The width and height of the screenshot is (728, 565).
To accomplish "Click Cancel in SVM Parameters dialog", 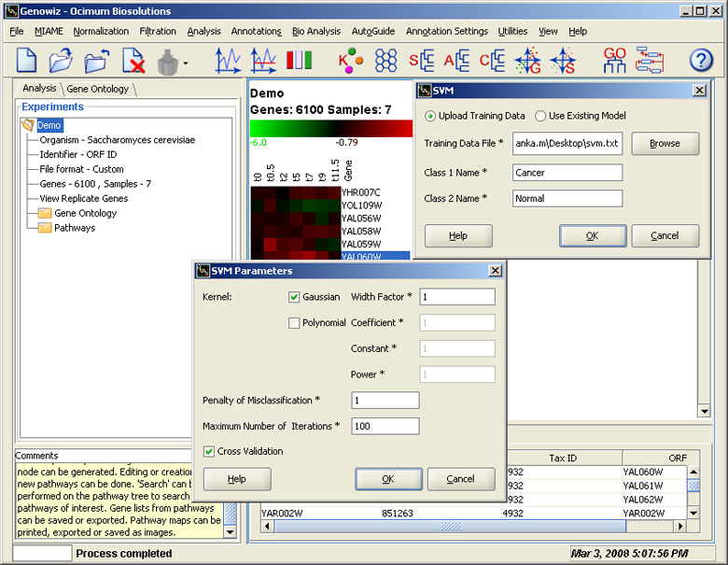I will [x=460, y=479].
